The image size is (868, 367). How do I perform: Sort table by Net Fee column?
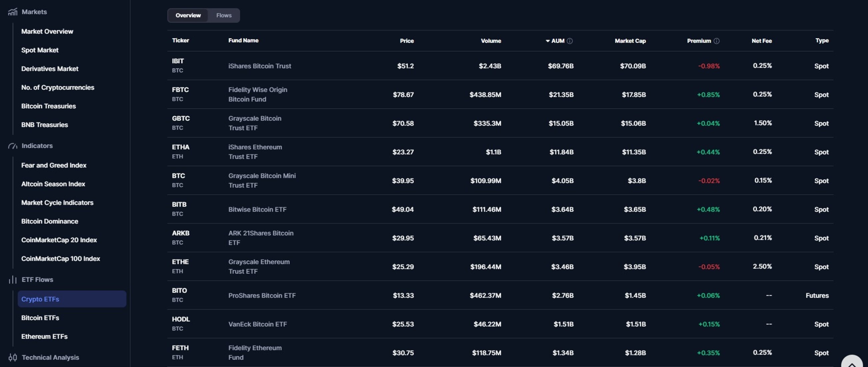coord(761,41)
